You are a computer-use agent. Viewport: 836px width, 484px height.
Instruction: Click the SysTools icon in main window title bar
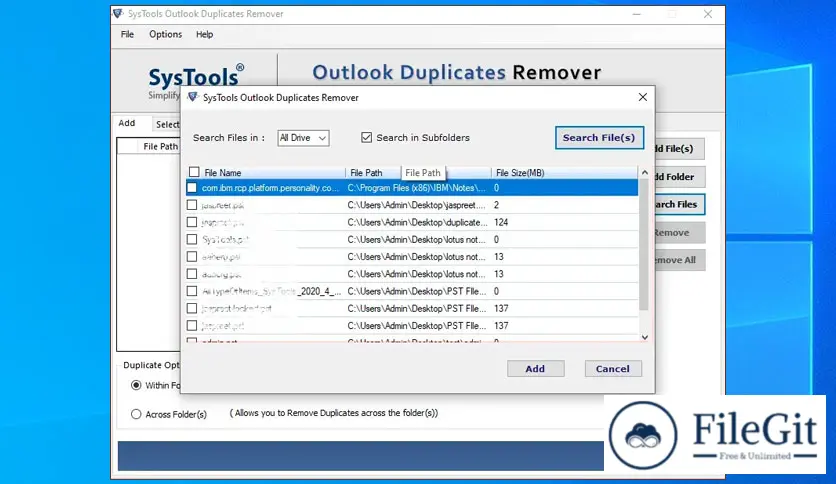coord(118,13)
